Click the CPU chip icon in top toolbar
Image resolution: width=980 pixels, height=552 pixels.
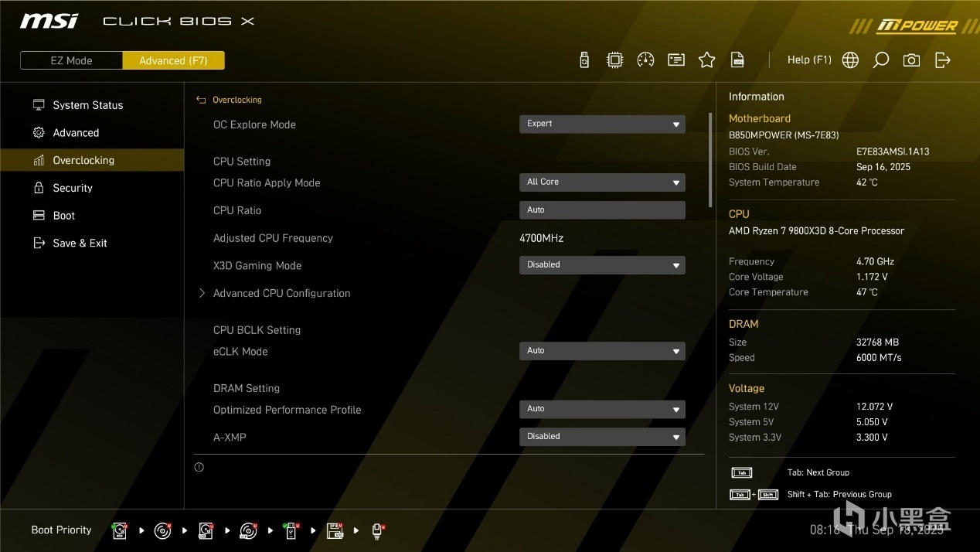coord(614,60)
